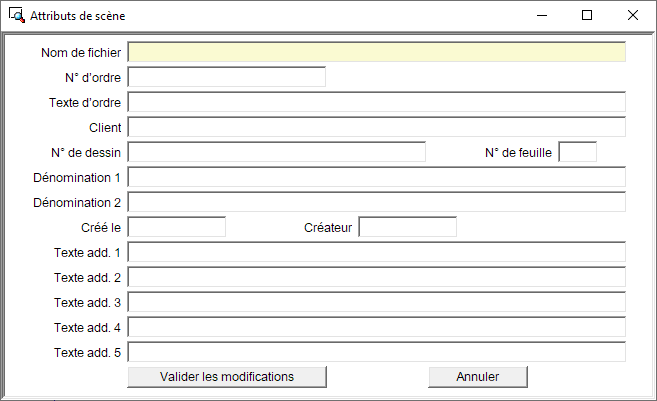Maximize the Attributs de scène window

click(x=587, y=16)
